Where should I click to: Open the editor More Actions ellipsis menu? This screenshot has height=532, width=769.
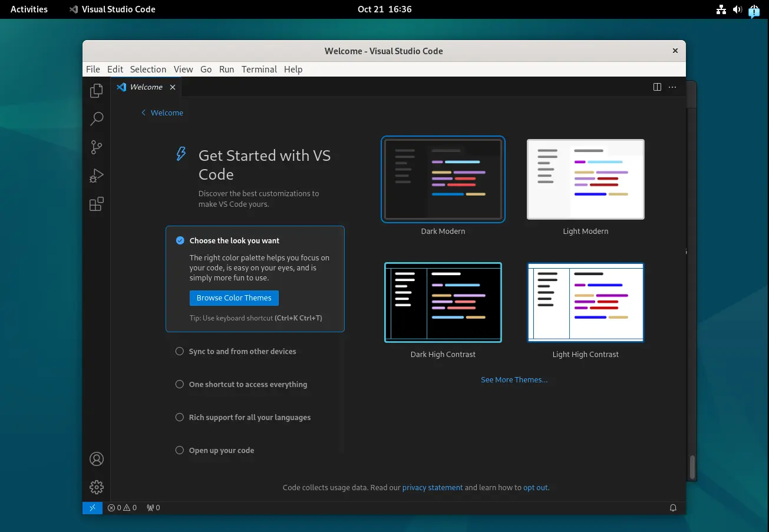pyautogui.click(x=672, y=87)
